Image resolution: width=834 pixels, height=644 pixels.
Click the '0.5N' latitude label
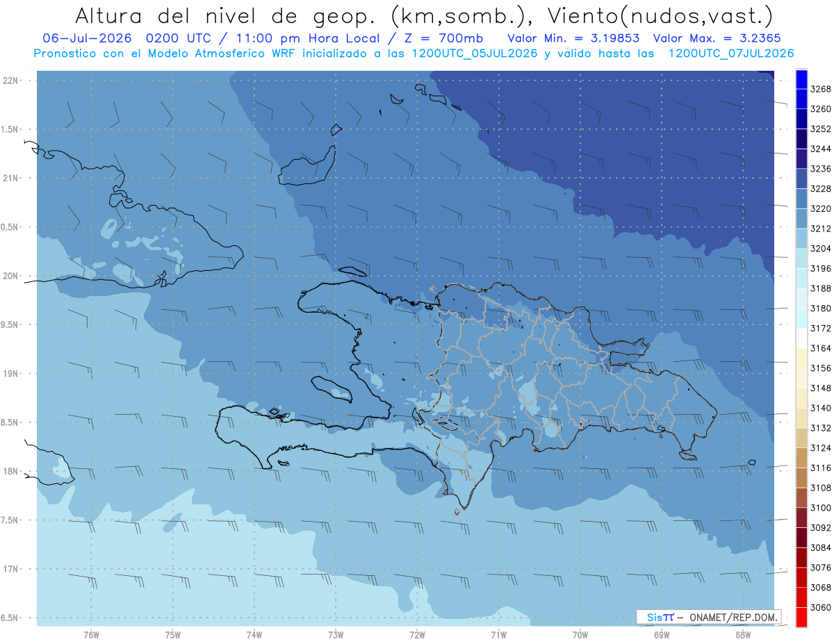click(x=10, y=227)
